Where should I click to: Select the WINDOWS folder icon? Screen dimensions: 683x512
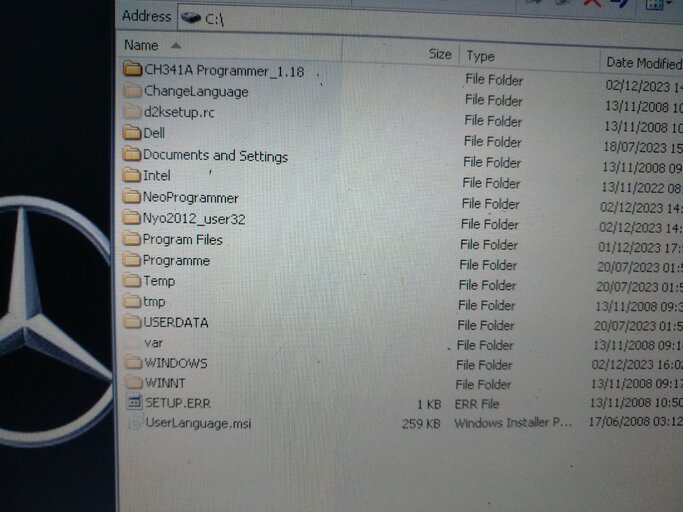point(133,362)
